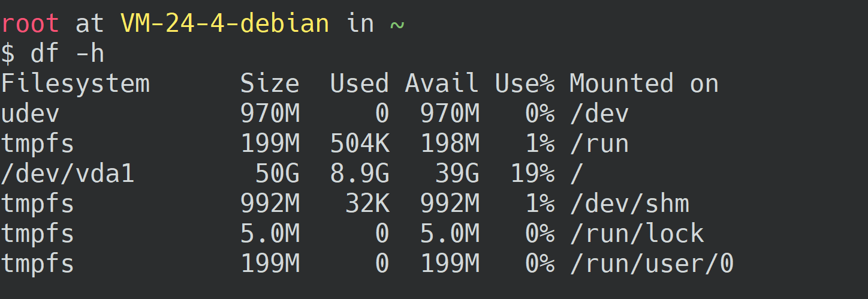Click the '/run/lock' mount point
This screenshot has width=868, height=299.
(x=636, y=234)
